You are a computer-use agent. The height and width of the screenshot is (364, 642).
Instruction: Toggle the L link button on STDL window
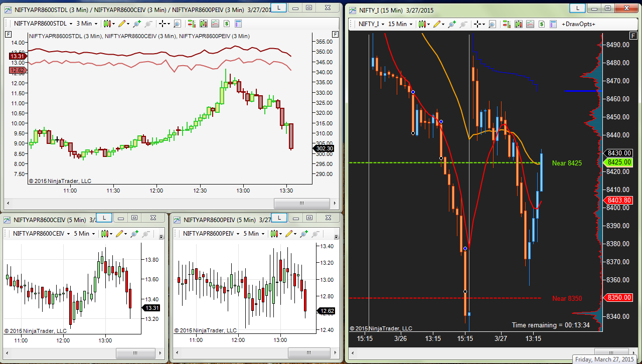278,8
